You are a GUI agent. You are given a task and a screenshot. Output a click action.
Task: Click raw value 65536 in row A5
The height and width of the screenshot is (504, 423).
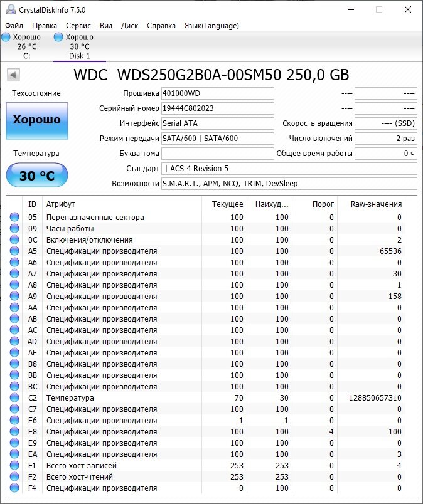[390, 251]
